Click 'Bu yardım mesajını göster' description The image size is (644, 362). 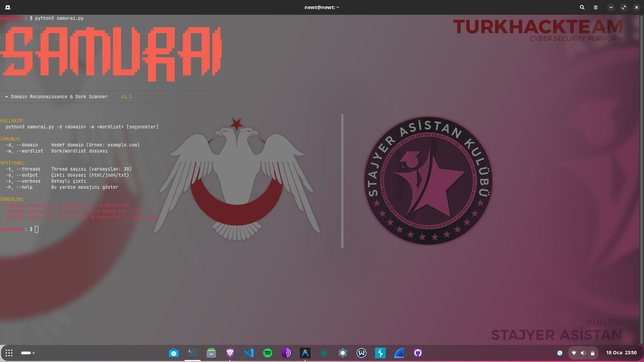coord(85,187)
